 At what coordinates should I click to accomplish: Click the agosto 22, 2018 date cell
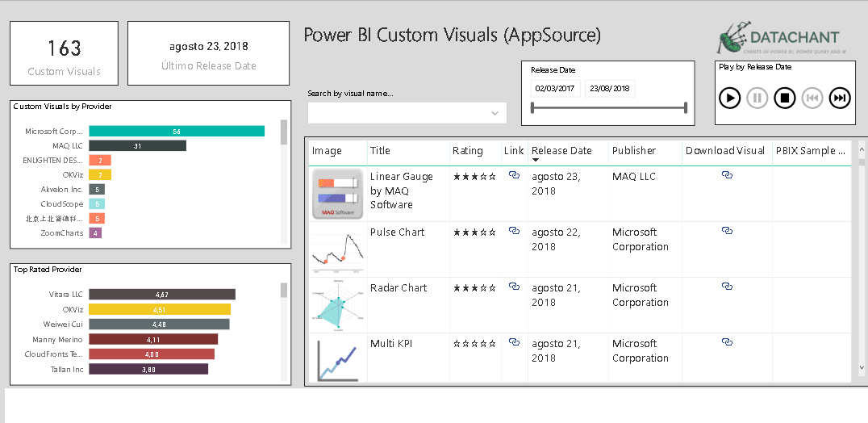click(557, 239)
